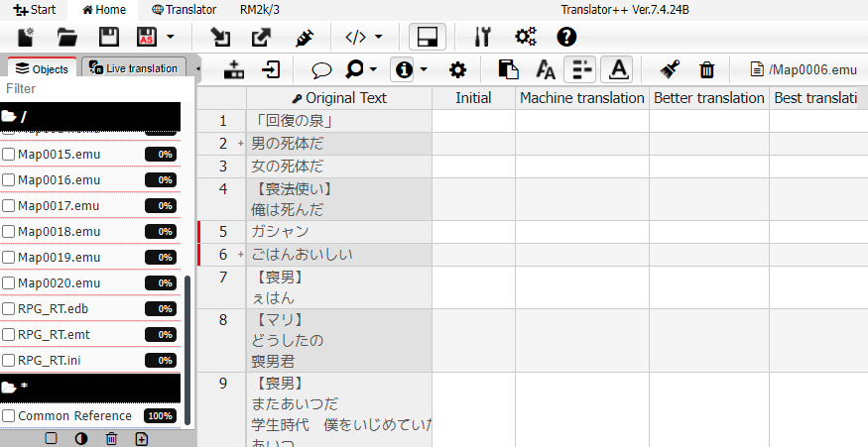Open the Map0017.emu file

(59, 206)
